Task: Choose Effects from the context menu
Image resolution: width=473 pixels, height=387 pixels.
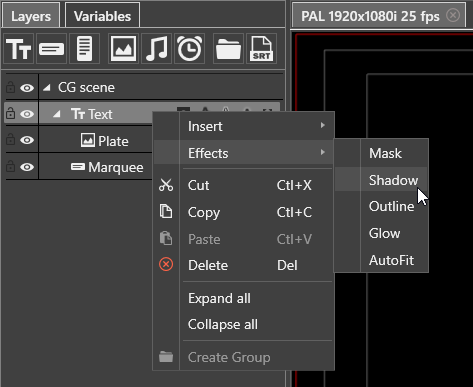Action: pos(244,153)
